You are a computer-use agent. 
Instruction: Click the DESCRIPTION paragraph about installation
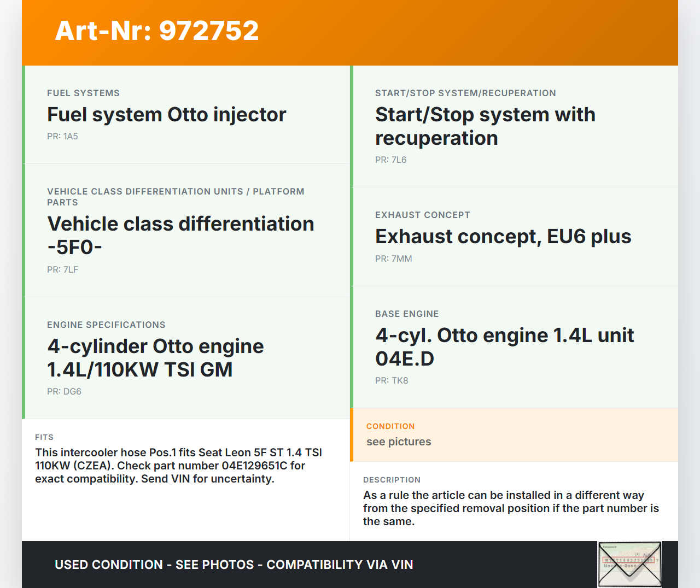click(511, 508)
